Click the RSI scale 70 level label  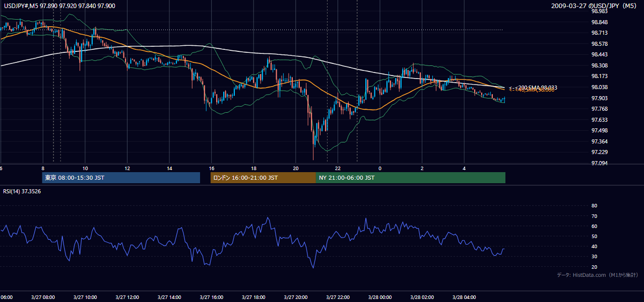click(594, 216)
